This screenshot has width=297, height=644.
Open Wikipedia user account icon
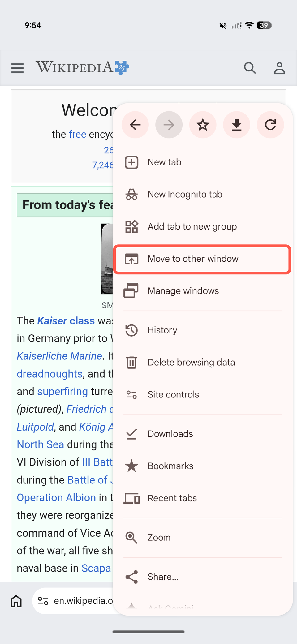click(x=279, y=68)
